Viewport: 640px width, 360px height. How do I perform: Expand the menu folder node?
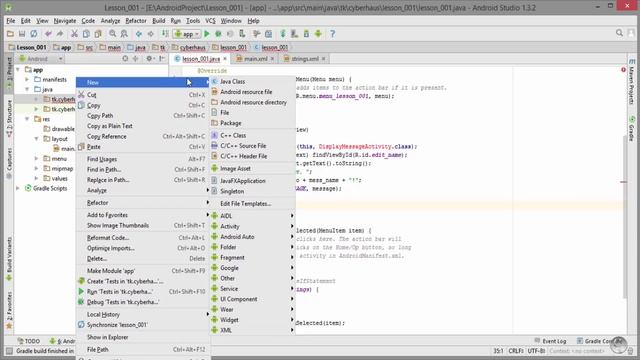36,158
